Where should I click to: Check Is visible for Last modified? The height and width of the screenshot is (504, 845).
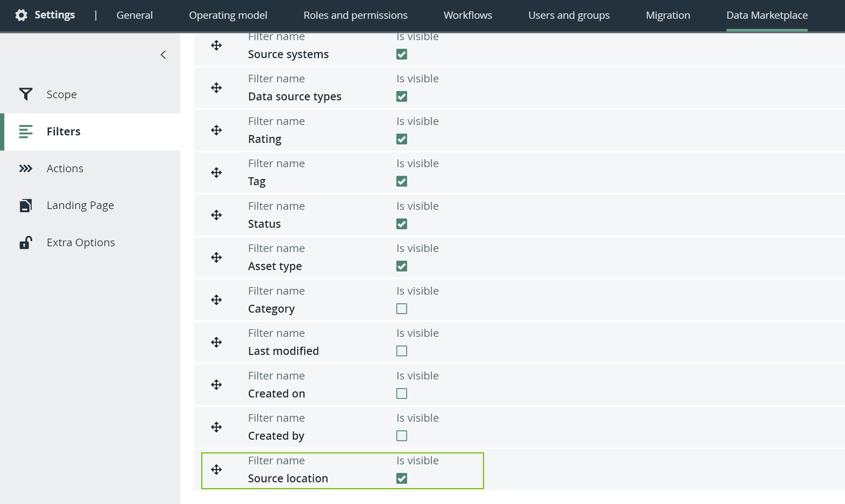tap(401, 351)
